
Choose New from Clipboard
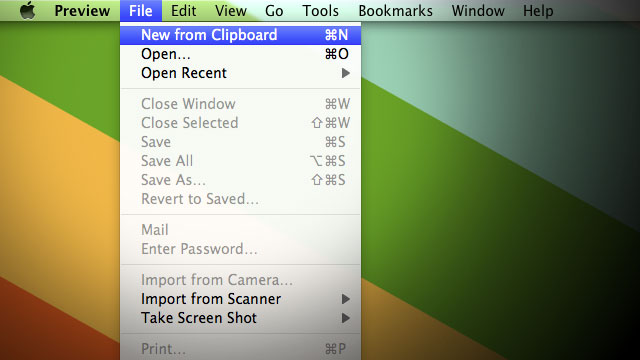coord(240,35)
